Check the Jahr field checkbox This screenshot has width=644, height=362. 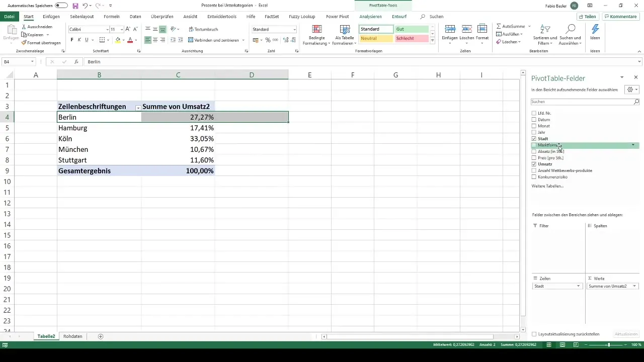click(x=534, y=132)
